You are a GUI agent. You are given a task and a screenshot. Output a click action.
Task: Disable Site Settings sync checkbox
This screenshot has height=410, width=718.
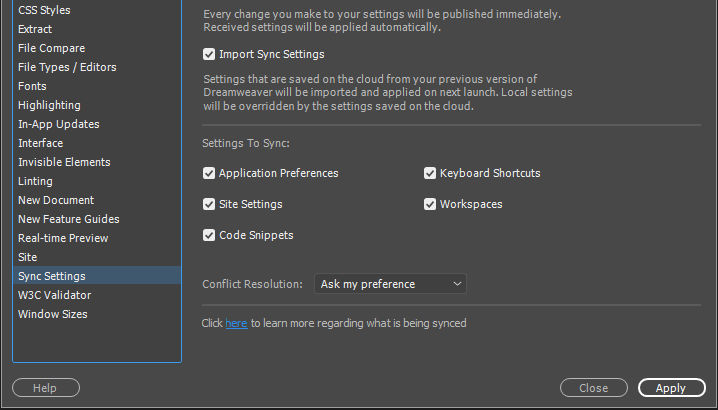click(x=209, y=204)
